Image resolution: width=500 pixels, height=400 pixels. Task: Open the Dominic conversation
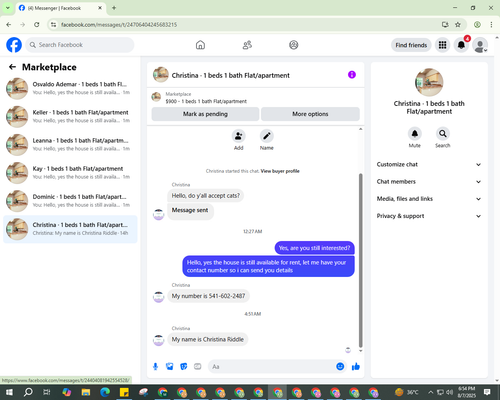pyautogui.click(x=70, y=201)
